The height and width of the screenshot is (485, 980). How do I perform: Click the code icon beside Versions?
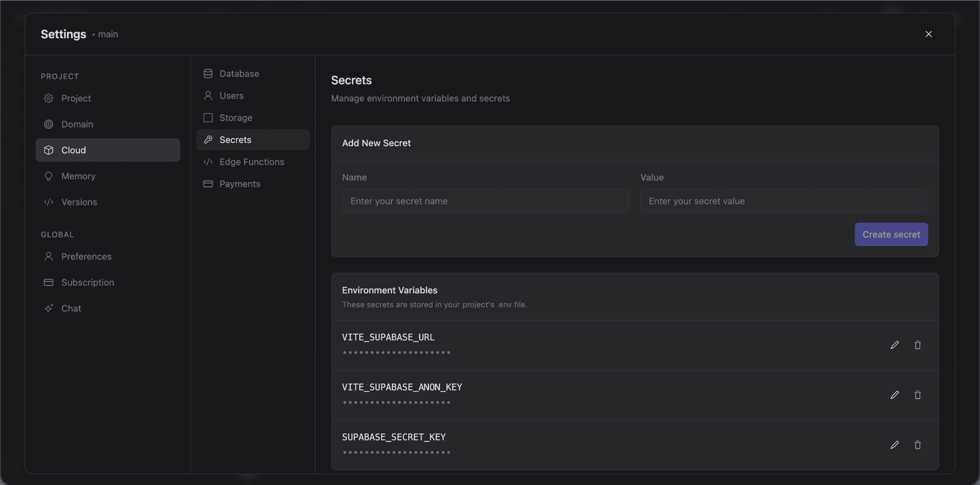click(x=49, y=202)
